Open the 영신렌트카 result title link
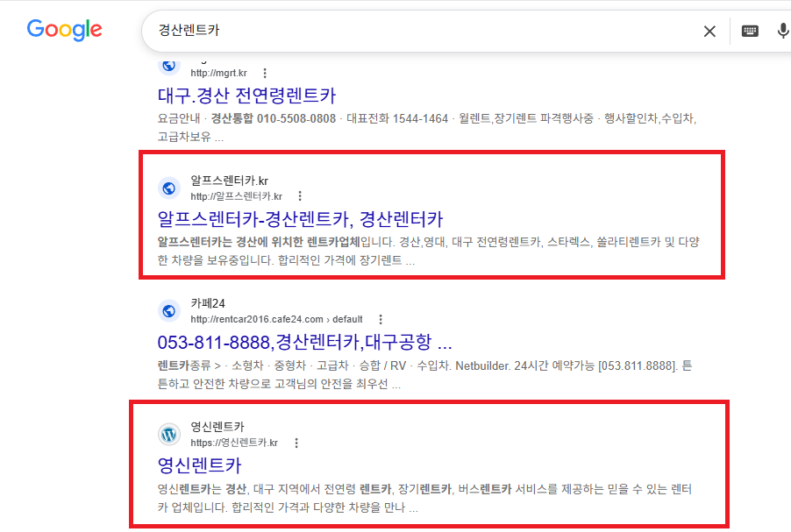791x532 pixels. 200,465
